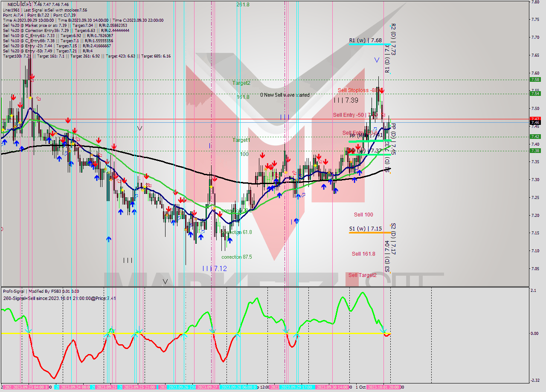Click the vertical 'PP (D) | 7.45' label
Screen dimensions: 546x392
[393, 139]
